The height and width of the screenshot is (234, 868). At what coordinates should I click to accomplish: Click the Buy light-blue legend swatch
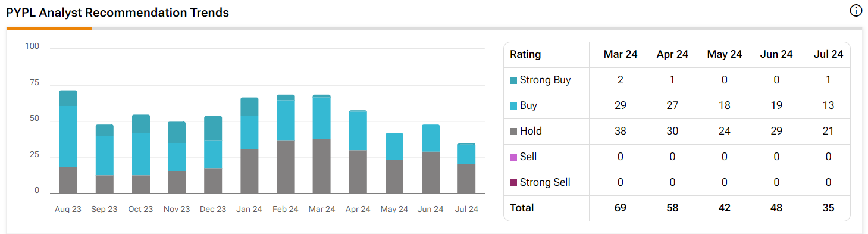click(x=513, y=106)
